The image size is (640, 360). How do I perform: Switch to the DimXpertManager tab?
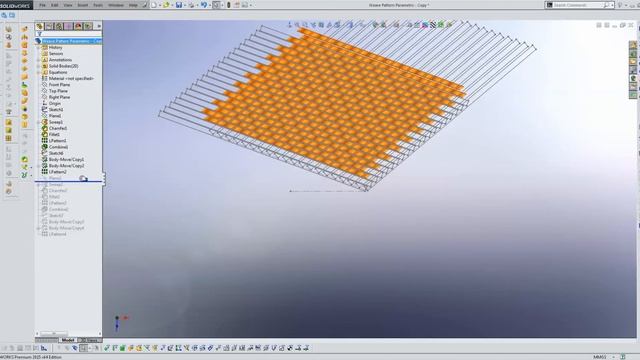(69, 26)
